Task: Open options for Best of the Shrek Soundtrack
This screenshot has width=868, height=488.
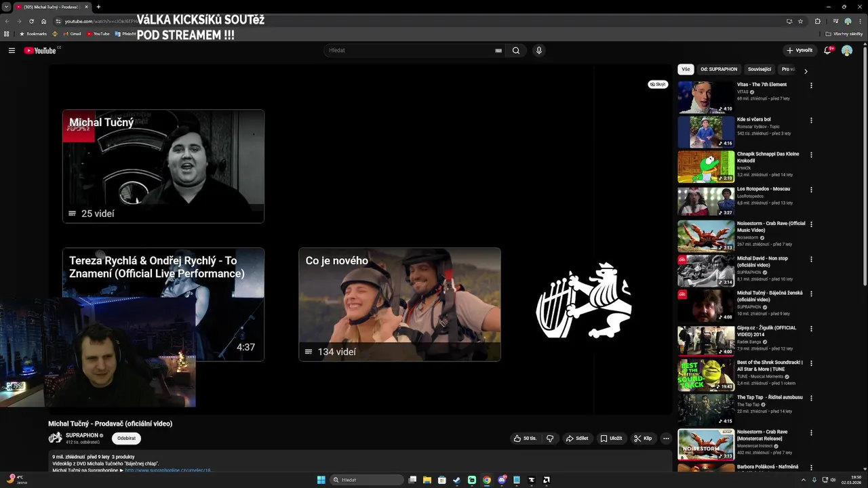Action: point(811,363)
